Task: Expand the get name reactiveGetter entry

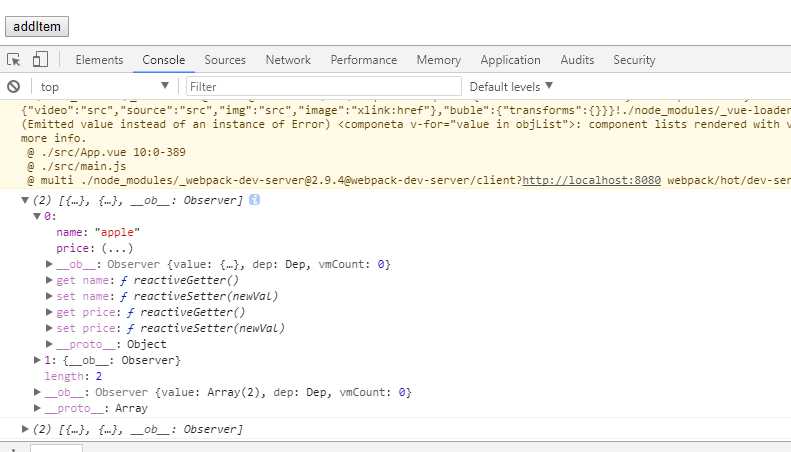Action: click(49, 280)
